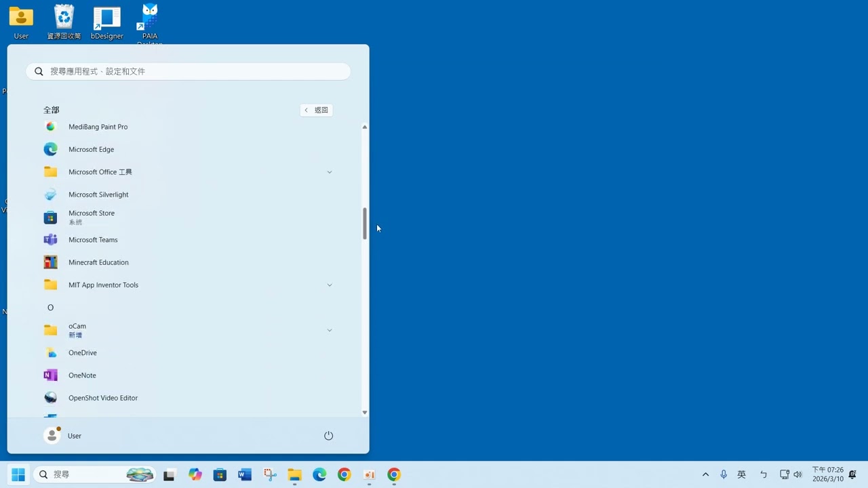Launch OneDrive from the app list
This screenshot has height=488, width=868.
[188, 352]
